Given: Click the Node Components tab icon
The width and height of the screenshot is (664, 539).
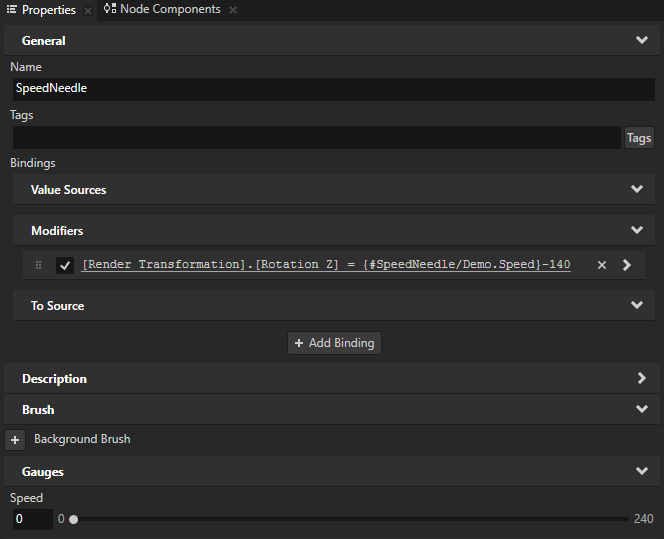Looking at the screenshot, I should point(110,8).
